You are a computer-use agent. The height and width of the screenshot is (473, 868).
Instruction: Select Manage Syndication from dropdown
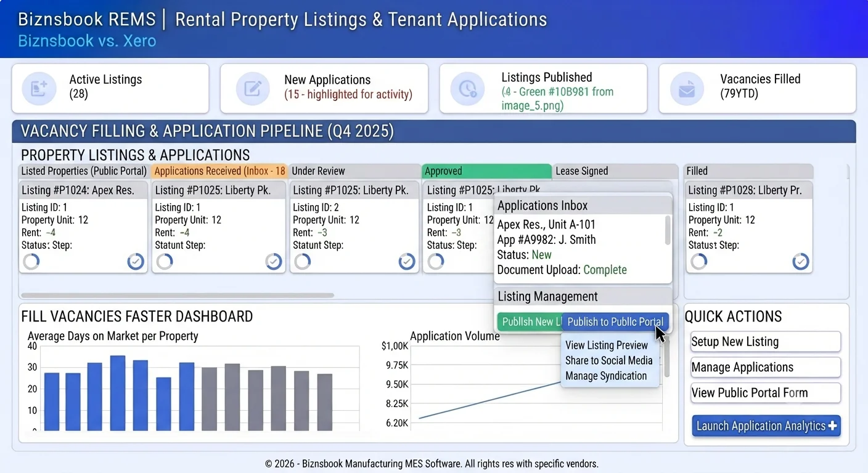click(606, 376)
